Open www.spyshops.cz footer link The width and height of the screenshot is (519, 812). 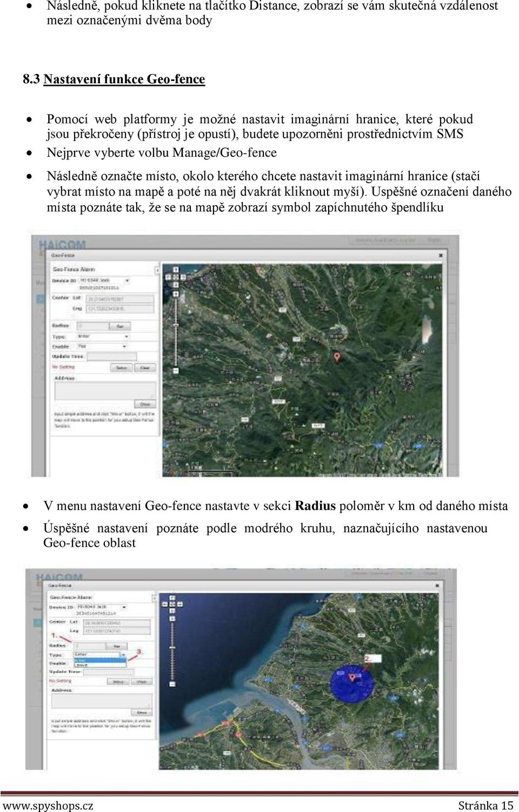(48, 805)
